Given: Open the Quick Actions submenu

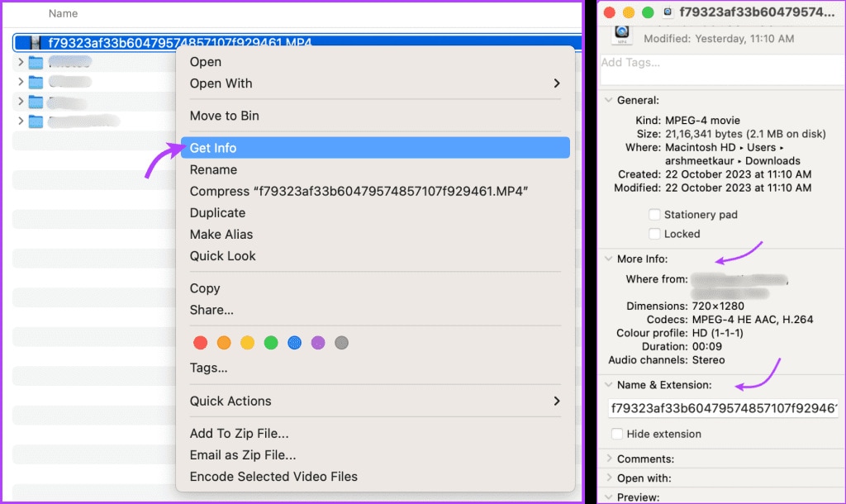Looking at the screenshot, I should pos(375,401).
